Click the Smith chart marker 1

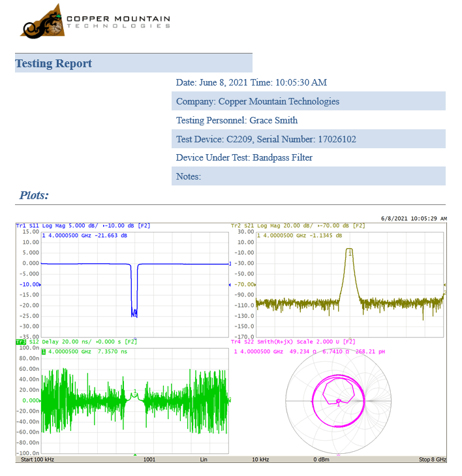click(339, 403)
